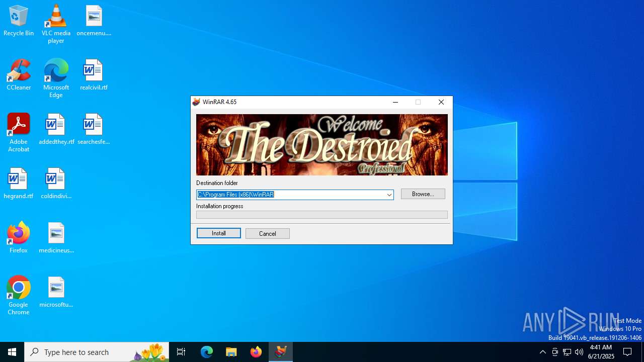Image resolution: width=644 pixels, height=362 pixels.
Task: Select the realcivil.rtf document icon
Action: pos(94,75)
